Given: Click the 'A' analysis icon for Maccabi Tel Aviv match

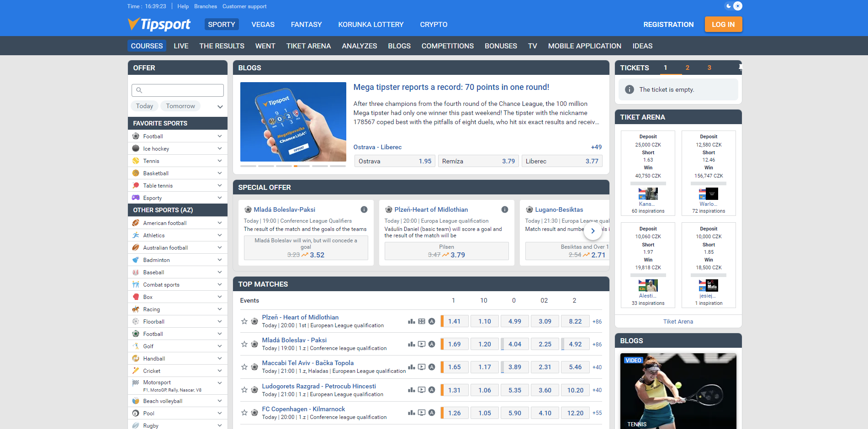Looking at the screenshot, I should click(x=432, y=367).
